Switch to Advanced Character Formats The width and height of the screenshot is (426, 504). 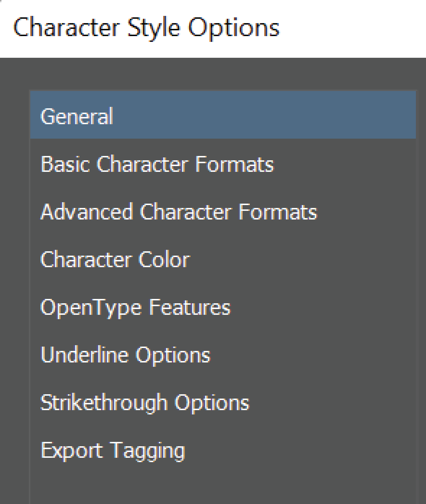click(x=179, y=212)
